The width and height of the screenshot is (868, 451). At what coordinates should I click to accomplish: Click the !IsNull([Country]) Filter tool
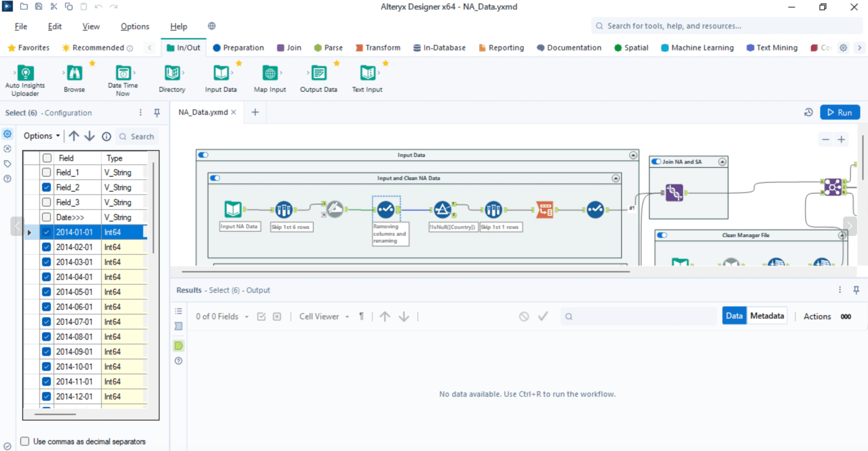(443, 209)
